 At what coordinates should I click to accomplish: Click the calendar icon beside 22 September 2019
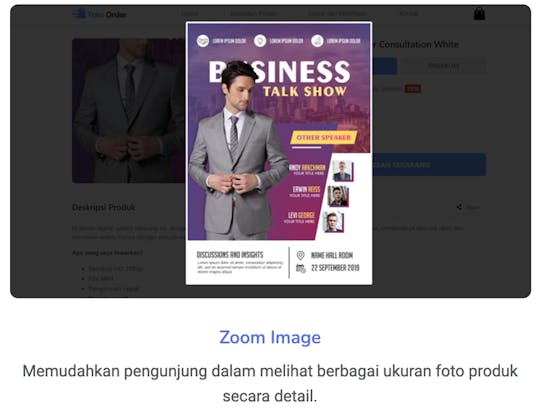(x=301, y=268)
